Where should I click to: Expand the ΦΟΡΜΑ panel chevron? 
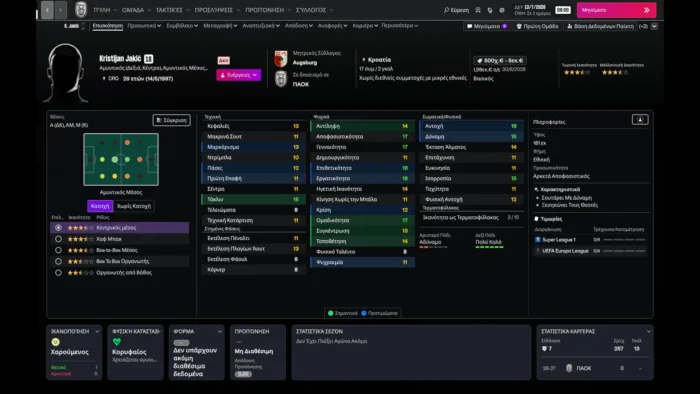pyautogui.click(x=219, y=332)
